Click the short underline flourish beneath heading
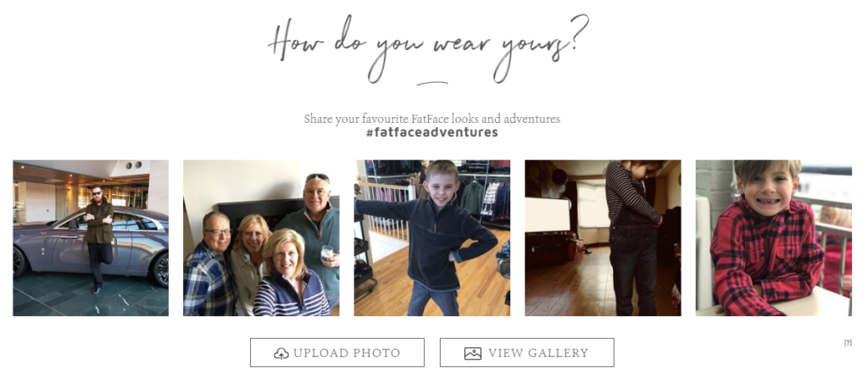Screen dimensions: 868x378 (x=431, y=84)
